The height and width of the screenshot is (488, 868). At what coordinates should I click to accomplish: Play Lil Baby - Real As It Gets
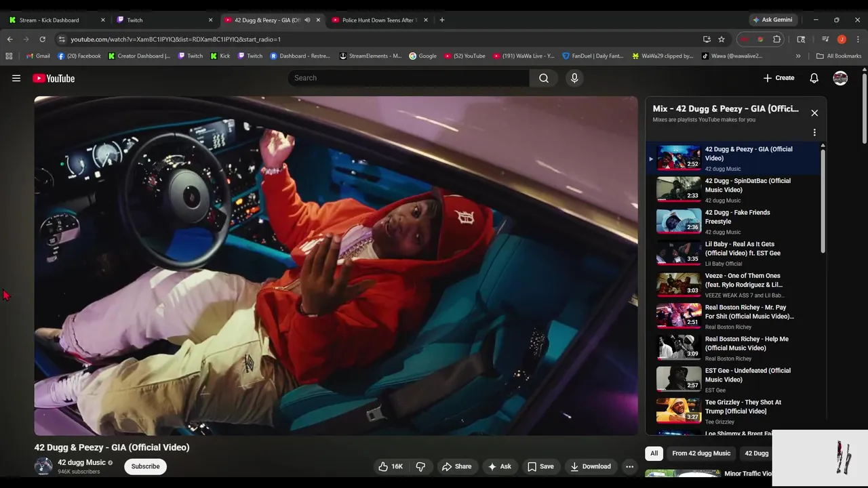pos(732,253)
